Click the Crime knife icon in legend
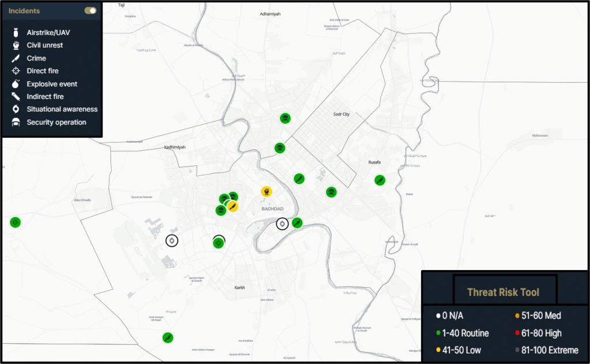 [x=16, y=58]
